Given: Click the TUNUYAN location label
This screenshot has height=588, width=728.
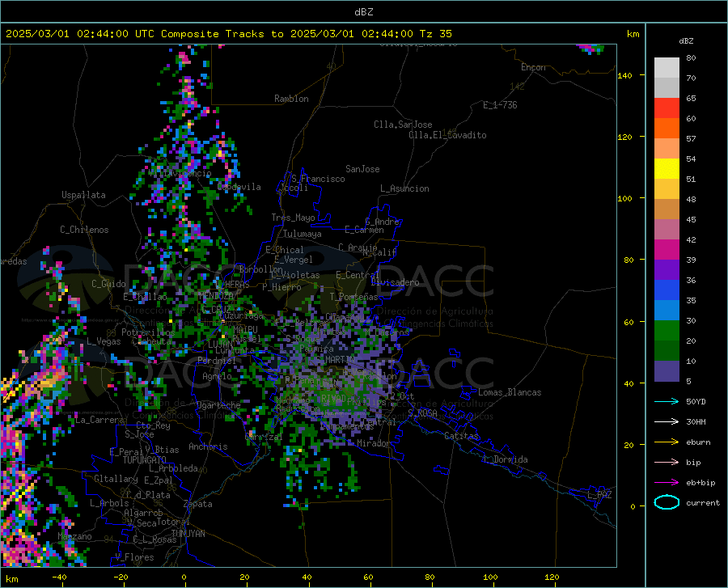Looking at the screenshot, I should pyautogui.click(x=188, y=534).
